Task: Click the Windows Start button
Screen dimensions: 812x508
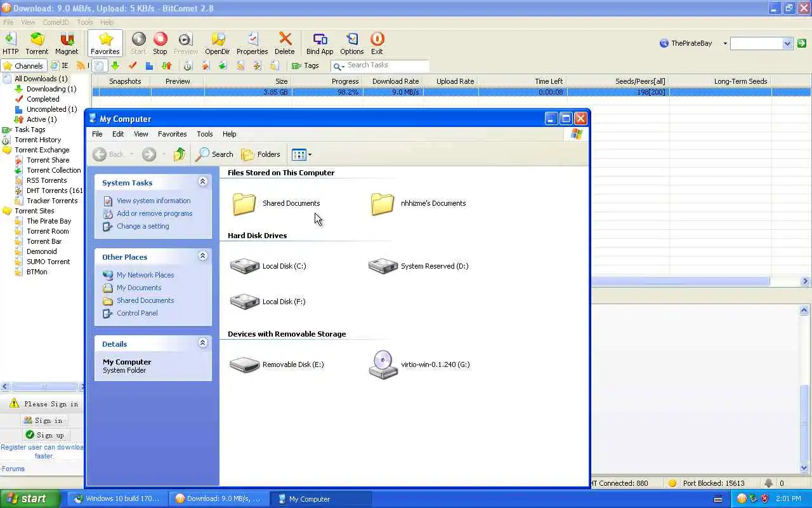Action: coord(30,498)
